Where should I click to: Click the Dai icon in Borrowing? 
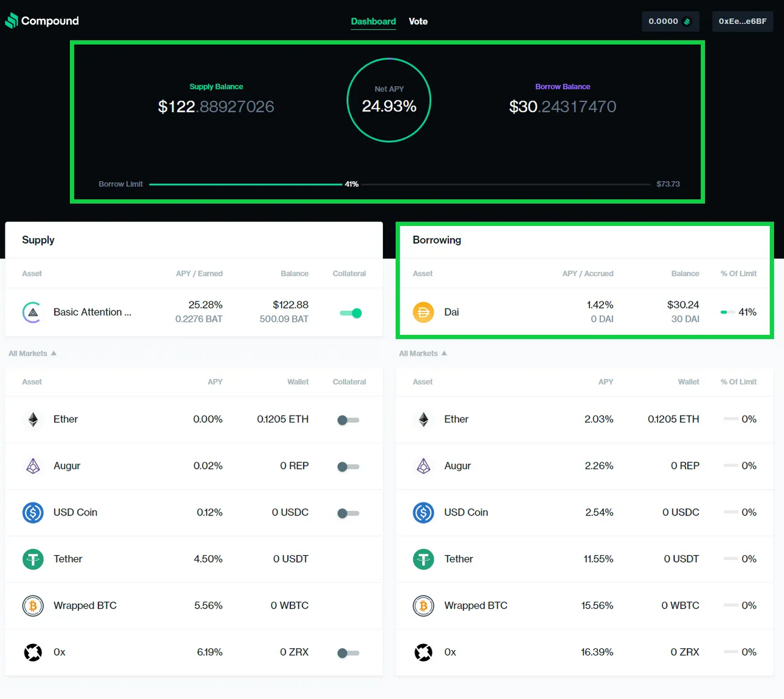[x=423, y=312]
